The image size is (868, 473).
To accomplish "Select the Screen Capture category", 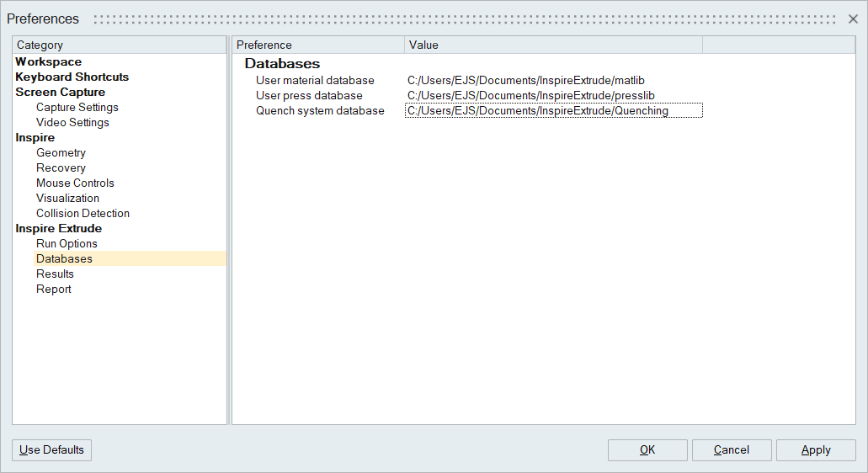I will [x=60, y=93].
